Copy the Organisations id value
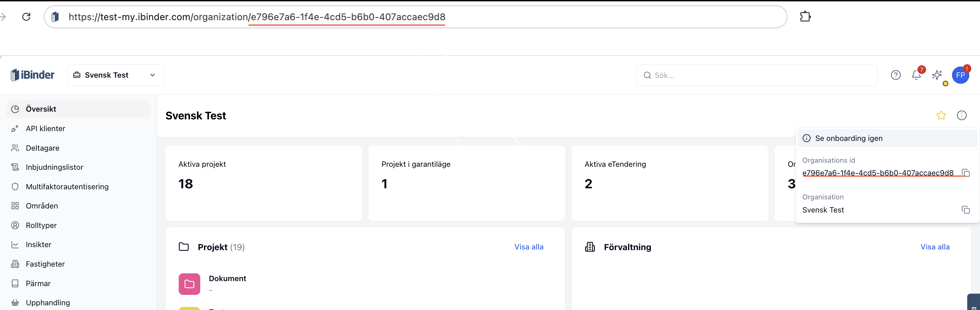 click(x=966, y=173)
